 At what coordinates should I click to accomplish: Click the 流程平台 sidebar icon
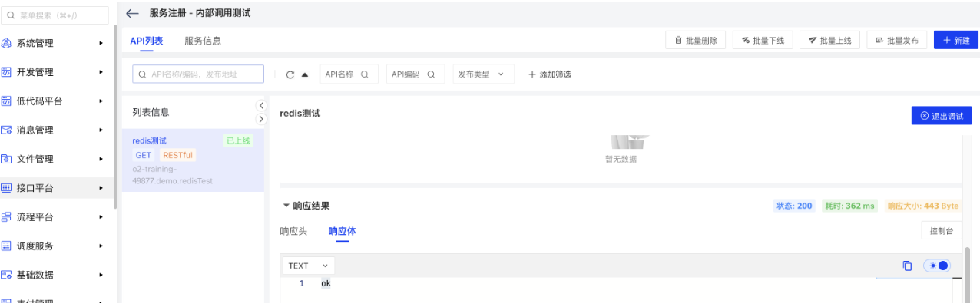tap(6, 217)
